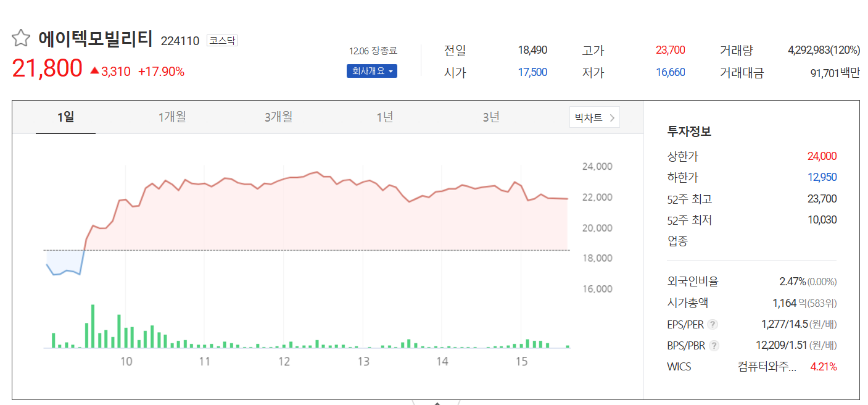This screenshot has height=405, width=868.
Task: Switch to the 1개월 chart tab
Action: (172, 117)
